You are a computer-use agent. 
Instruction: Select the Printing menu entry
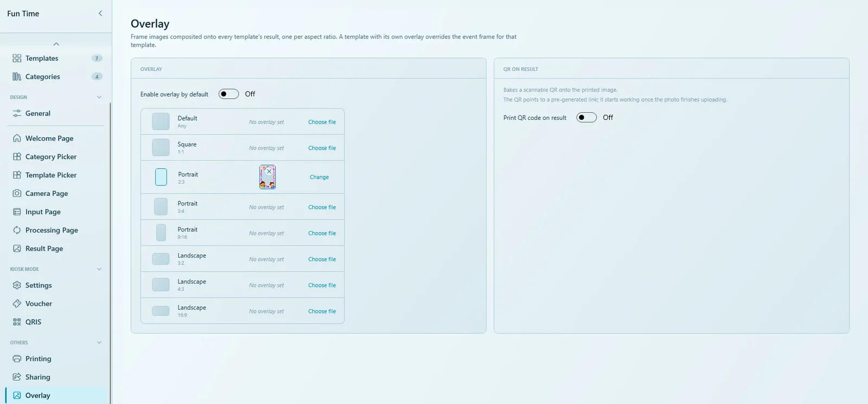(56, 359)
